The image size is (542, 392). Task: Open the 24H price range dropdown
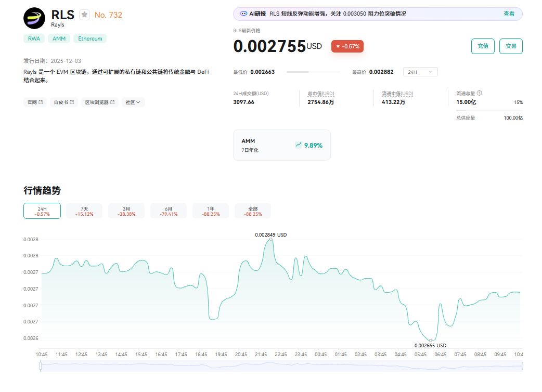point(420,72)
